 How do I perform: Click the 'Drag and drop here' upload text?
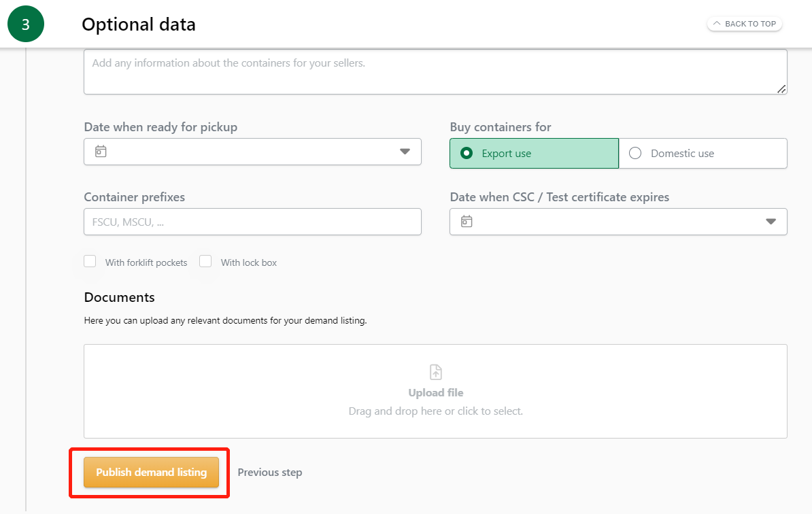coord(435,411)
